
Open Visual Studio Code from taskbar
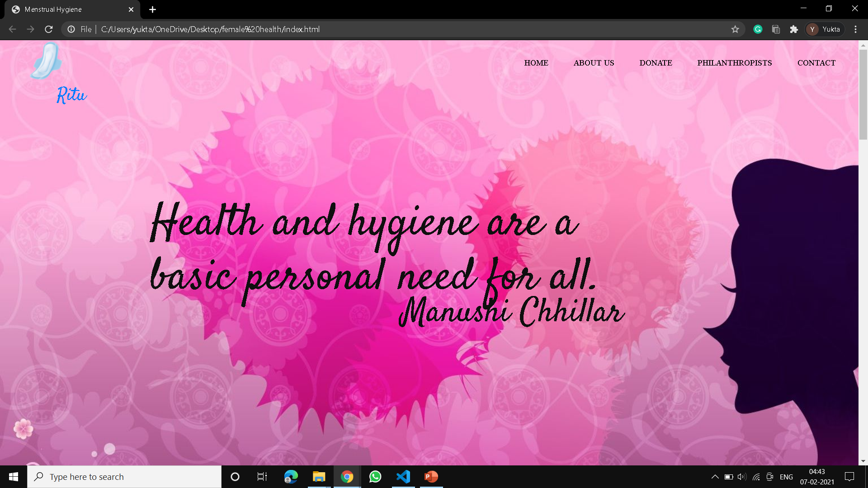pos(403,477)
